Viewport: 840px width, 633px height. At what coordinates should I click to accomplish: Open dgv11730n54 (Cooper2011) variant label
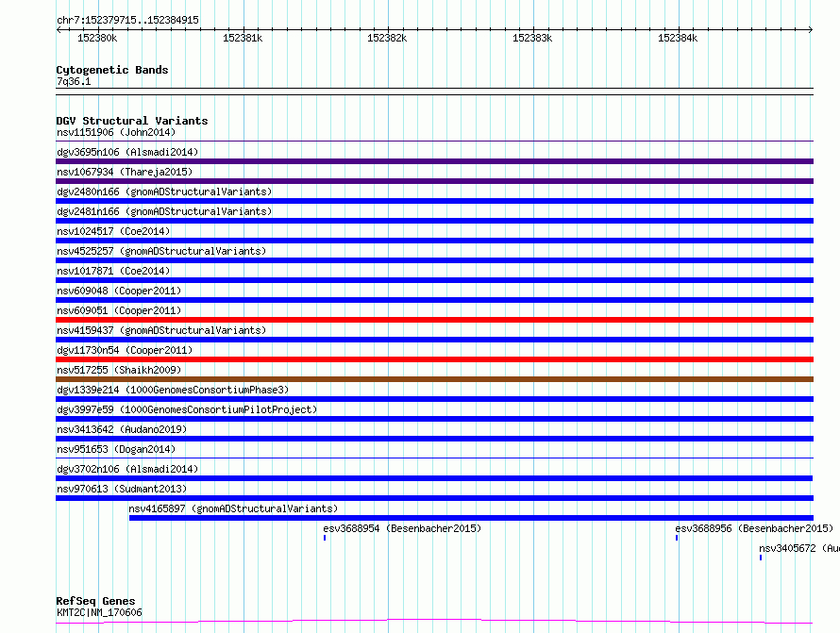[x=125, y=350]
